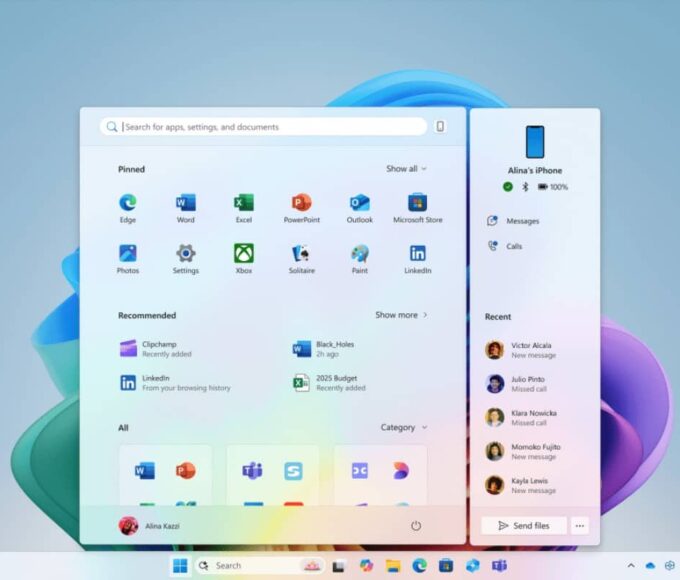Click the Power button
This screenshot has width=680, height=580.
415,526
